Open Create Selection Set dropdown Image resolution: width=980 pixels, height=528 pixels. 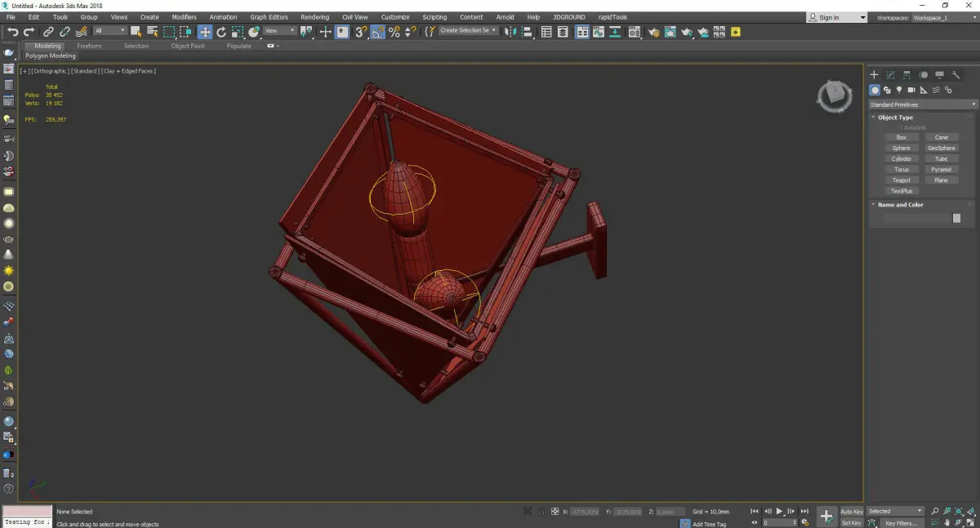[x=468, y=30]
